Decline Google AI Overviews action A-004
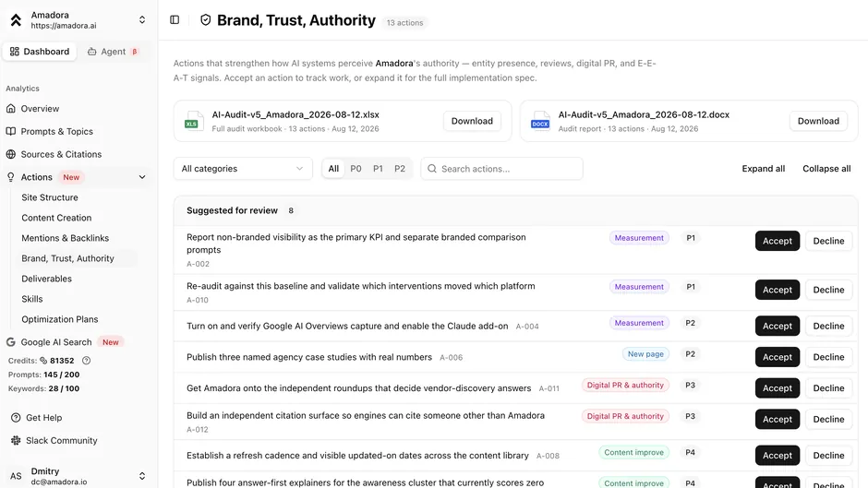The image size is (868, 488). (828, 326)
